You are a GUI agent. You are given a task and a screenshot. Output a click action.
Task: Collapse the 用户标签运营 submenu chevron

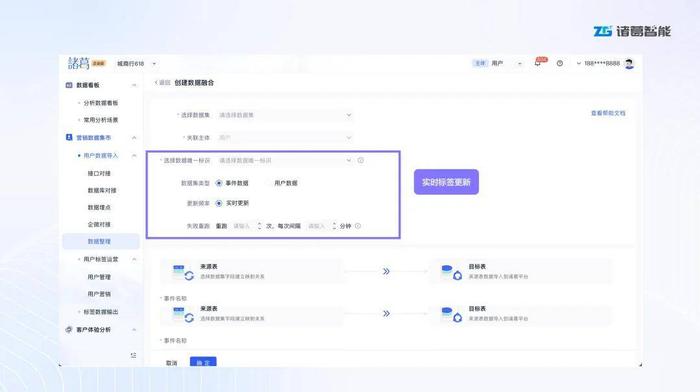(x=134, y=259)
